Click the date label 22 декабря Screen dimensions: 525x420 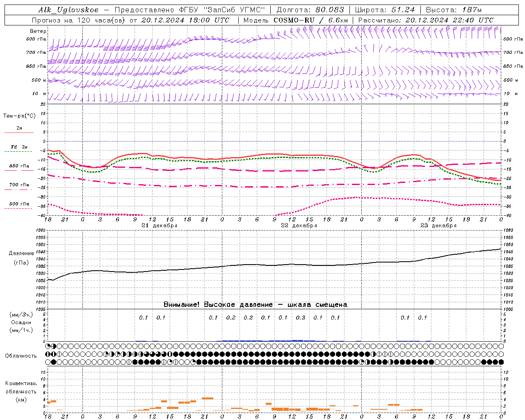coord(299,226)
